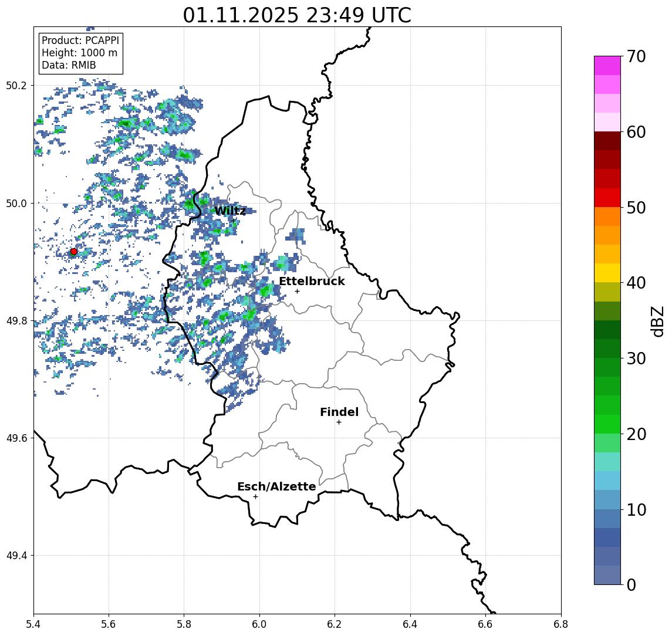The image size is (672, 636).
Task: Click the dark red 60 dBZ colorbar segment
Action: click(607, 141)
